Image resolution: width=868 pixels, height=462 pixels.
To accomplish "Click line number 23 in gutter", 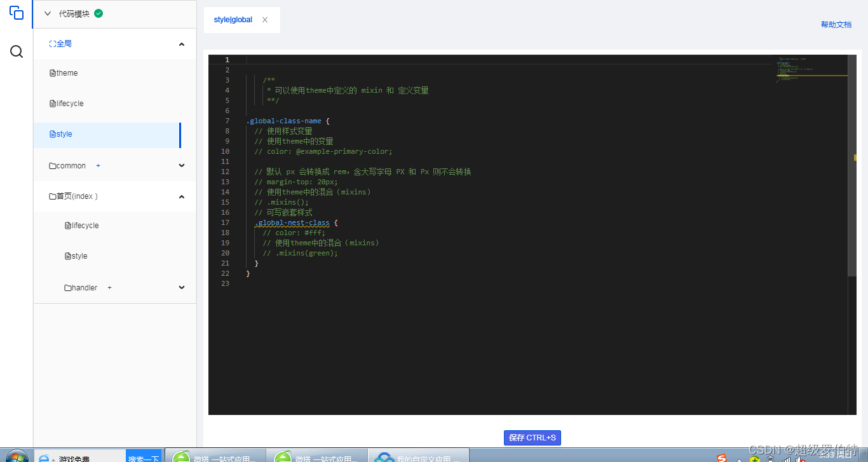I will click(225, 283).
